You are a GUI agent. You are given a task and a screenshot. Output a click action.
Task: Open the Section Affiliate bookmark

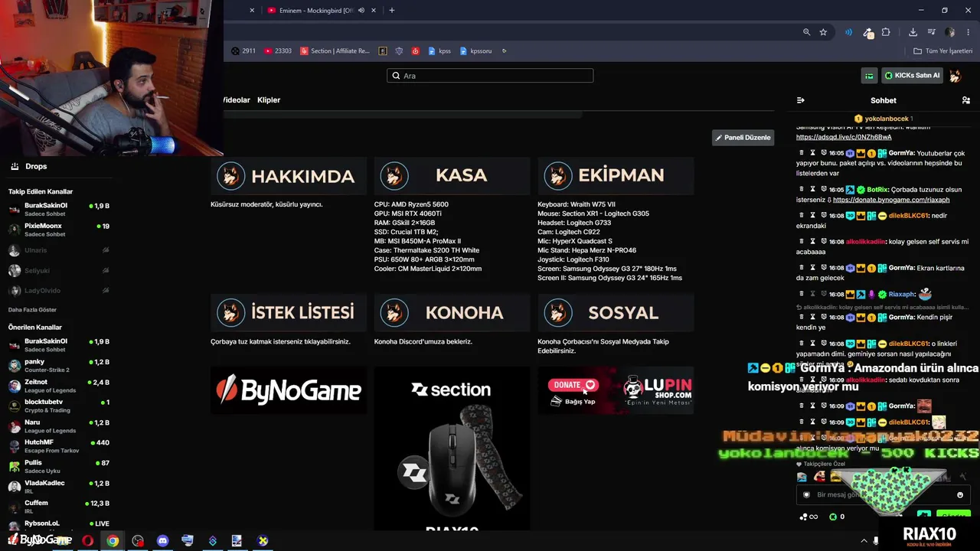pyautogui.click(x=335, y=51)
